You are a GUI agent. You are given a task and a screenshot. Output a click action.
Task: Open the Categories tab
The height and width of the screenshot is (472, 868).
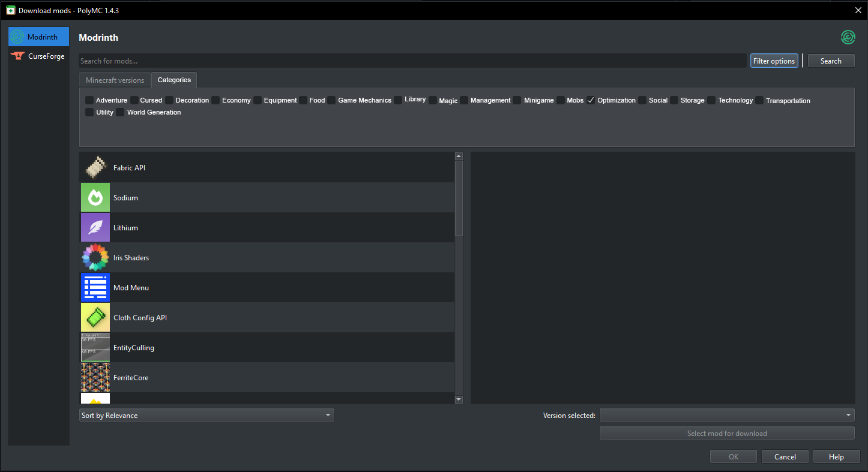173,79
